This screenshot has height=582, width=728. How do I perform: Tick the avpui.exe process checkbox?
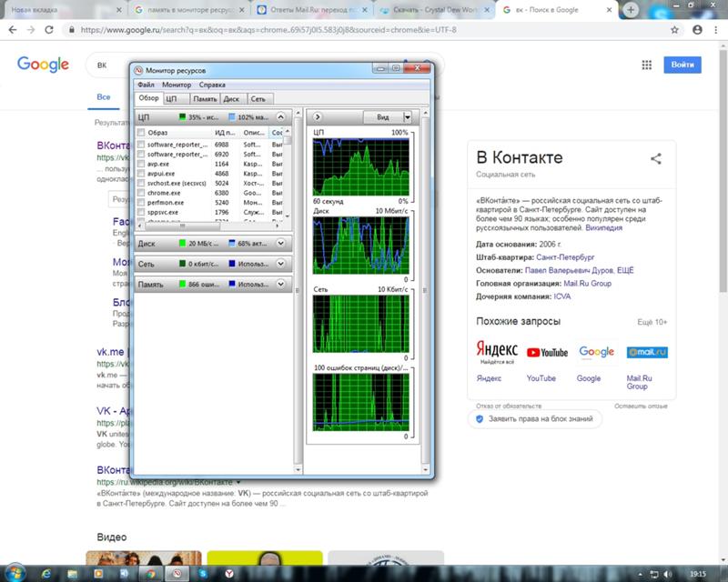tap(141, 174)
